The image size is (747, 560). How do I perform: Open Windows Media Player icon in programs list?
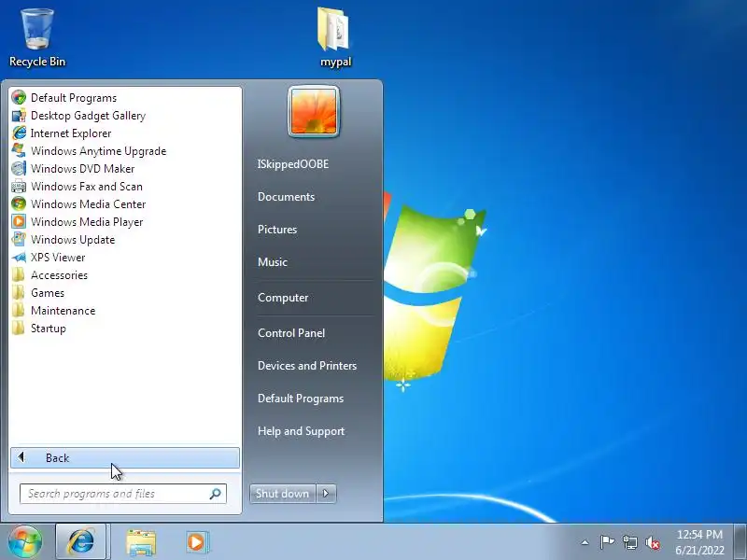[19, 222]
